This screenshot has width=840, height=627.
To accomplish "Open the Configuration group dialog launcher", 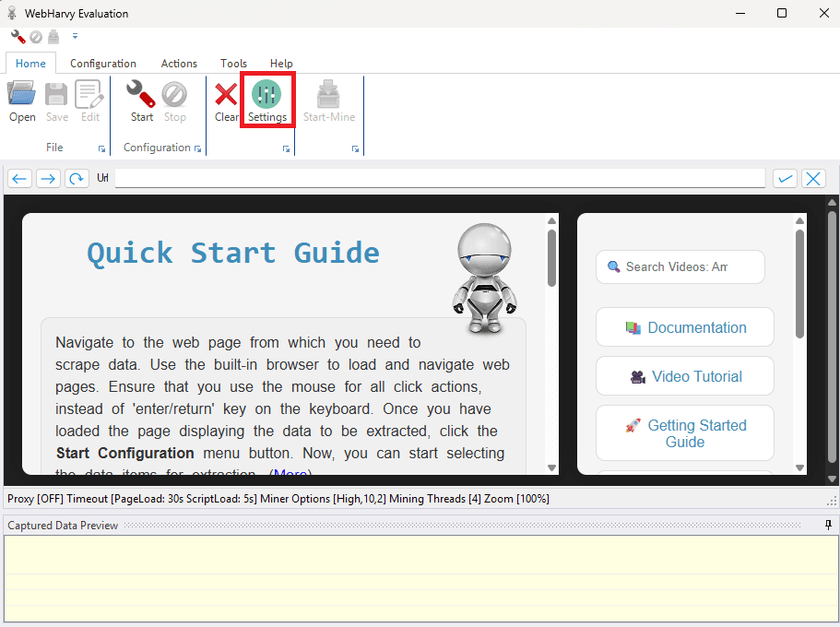I will [x=197, y=148].
